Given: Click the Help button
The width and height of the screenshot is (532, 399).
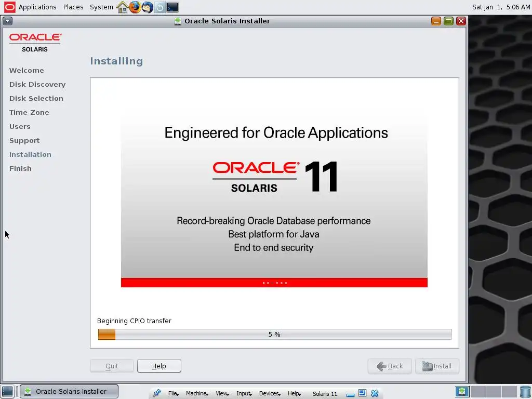Looking at the screenshot, I should click(x=159, y=366).
